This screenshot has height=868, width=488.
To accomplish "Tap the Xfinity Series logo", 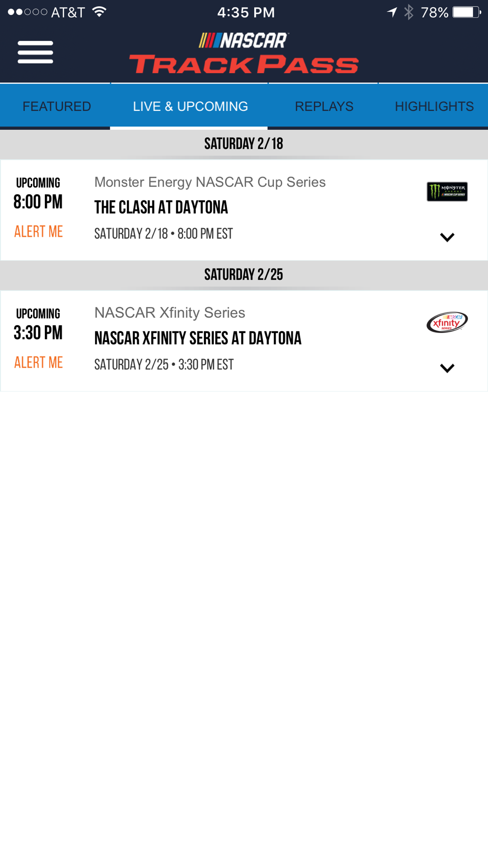I will [x=447, y=322].
